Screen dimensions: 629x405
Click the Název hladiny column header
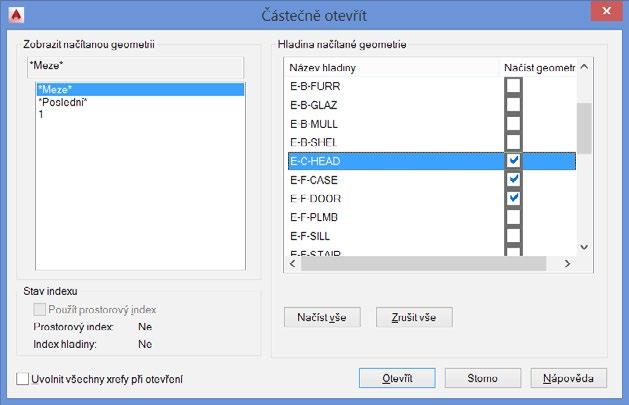coord(392,68)
